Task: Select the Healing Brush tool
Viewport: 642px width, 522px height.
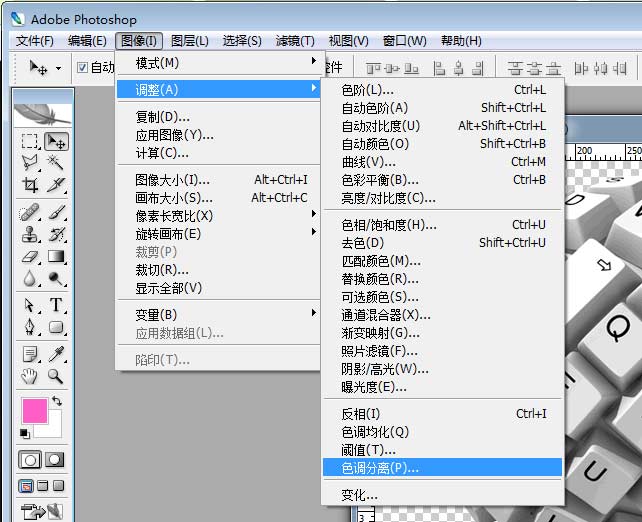Action: 30,212
